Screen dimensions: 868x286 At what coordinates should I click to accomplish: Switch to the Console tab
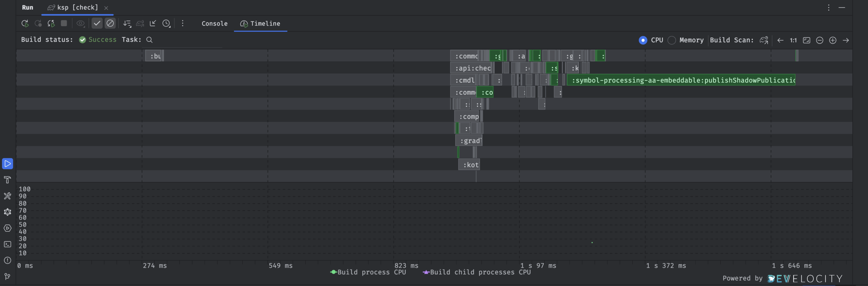pyautogui.click(x=214, y=24)
